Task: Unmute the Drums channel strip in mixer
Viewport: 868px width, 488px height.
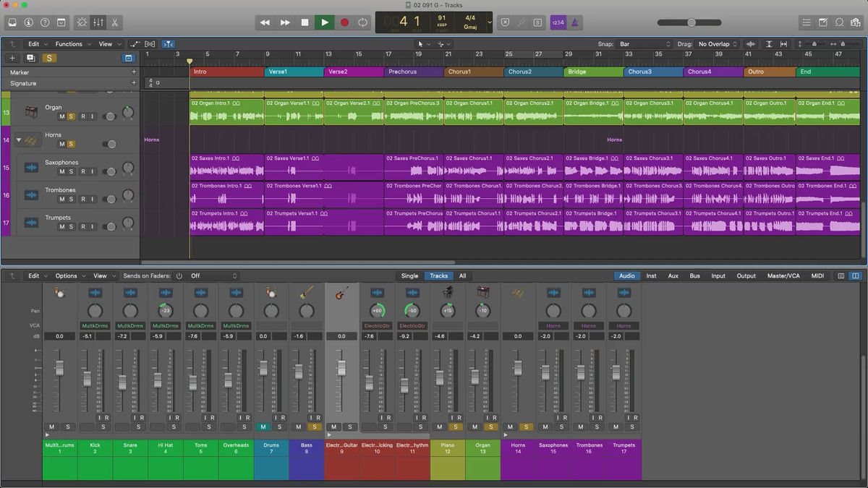Action: click(x=263, y=427)
